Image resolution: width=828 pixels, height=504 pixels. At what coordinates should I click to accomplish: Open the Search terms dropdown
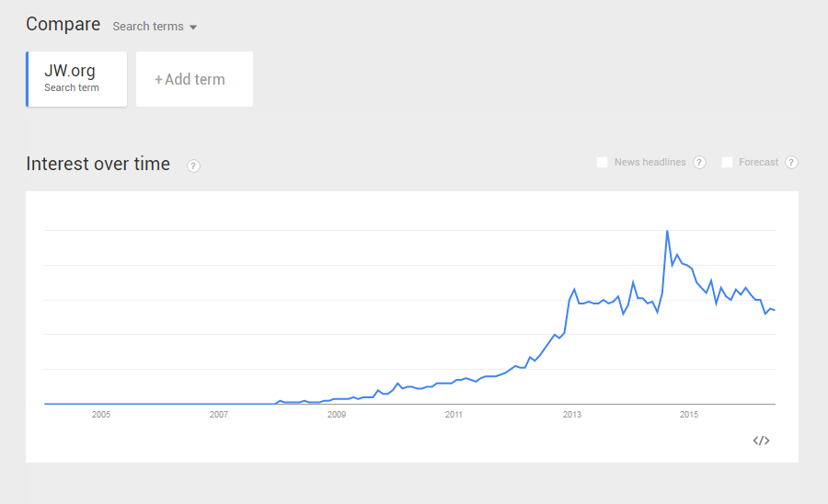(155, 27)
